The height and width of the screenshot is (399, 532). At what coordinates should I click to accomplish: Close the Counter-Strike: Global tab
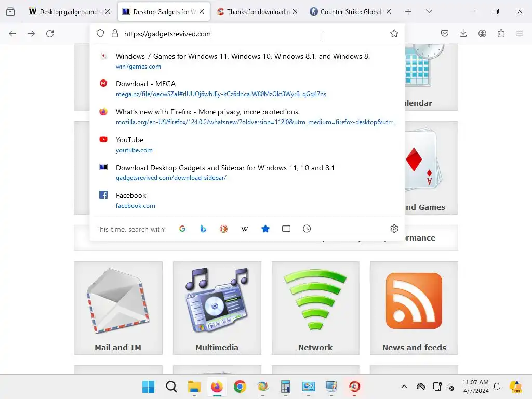click(389, 11)
